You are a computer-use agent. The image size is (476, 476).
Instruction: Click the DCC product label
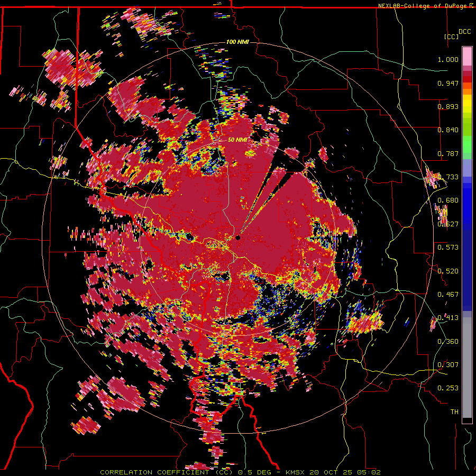tap(464, 32)
